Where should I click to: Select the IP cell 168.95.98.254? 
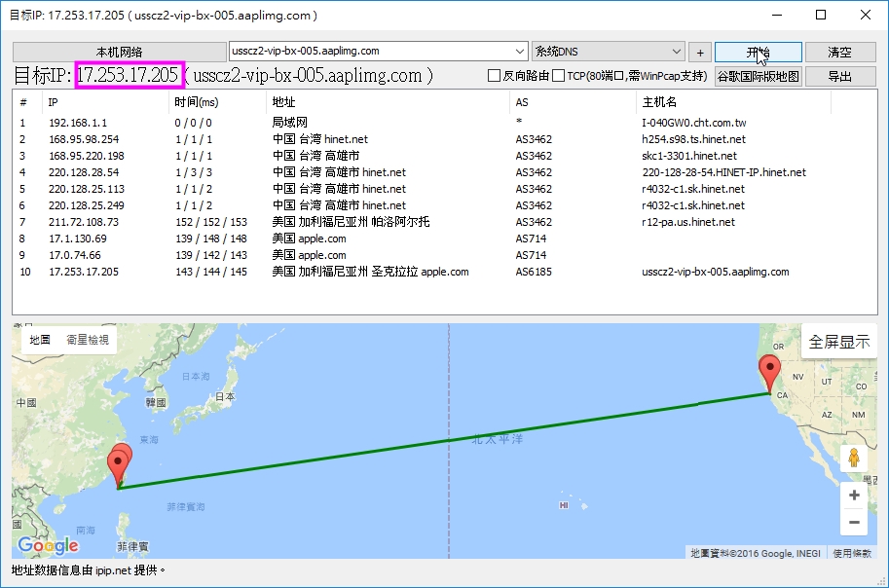pyautogui.click(x=84, y=139)
